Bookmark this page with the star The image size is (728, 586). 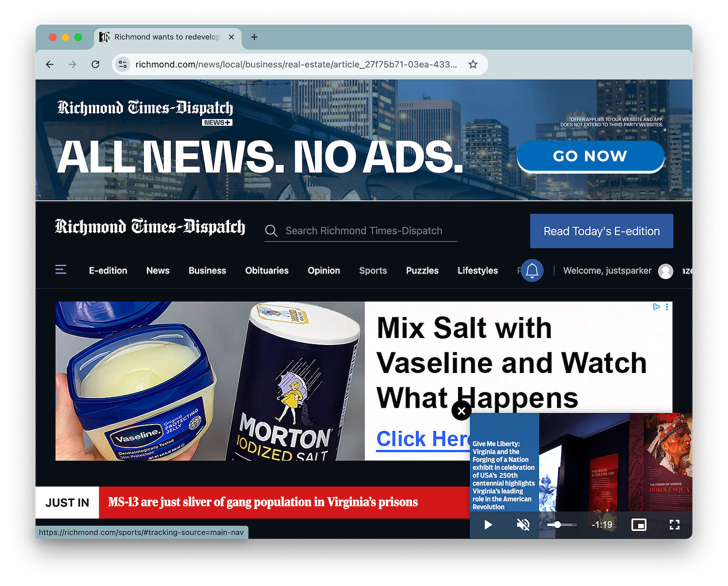coord(473,64)
